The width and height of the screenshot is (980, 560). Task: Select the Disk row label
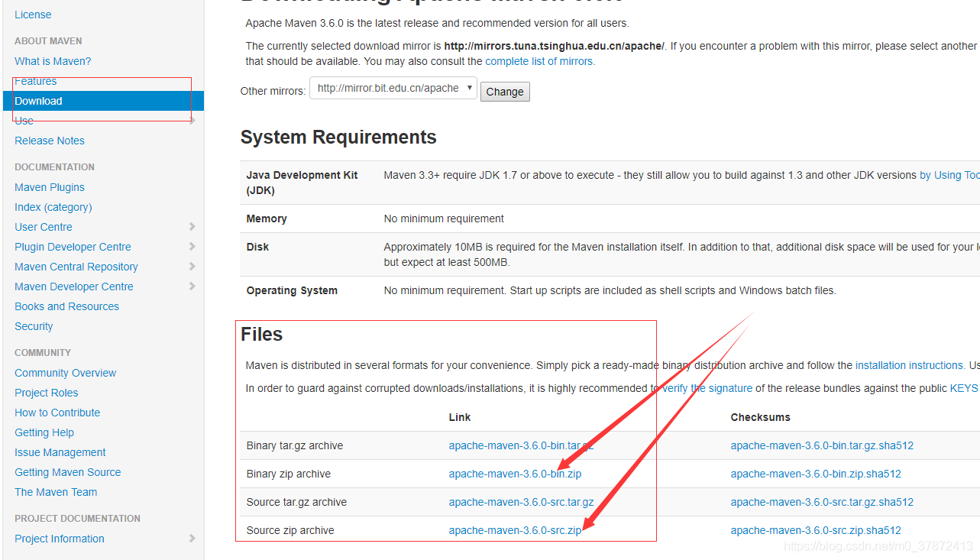coord(257,247)
